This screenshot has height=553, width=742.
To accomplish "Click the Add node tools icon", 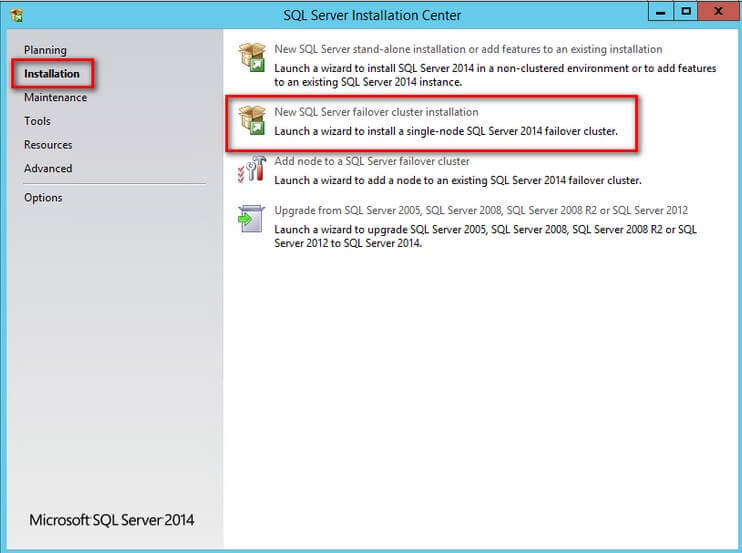I will click(251, 169).
